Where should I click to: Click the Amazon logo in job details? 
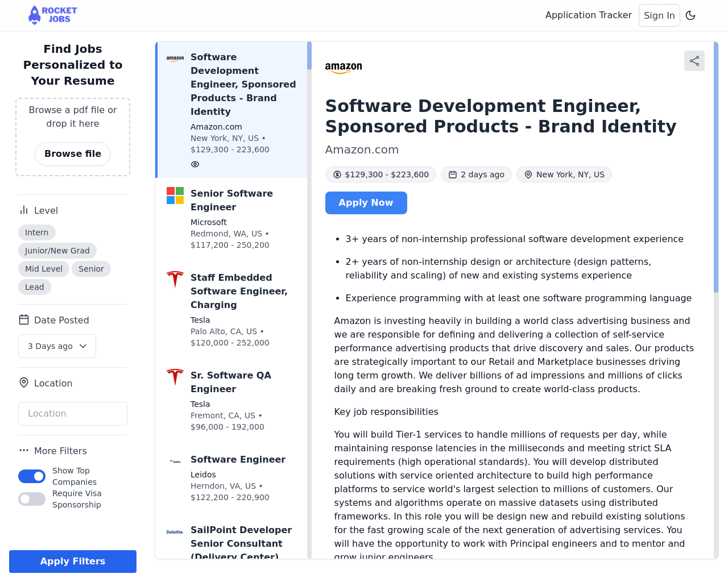pyautogui.click(x=344, y=68)
